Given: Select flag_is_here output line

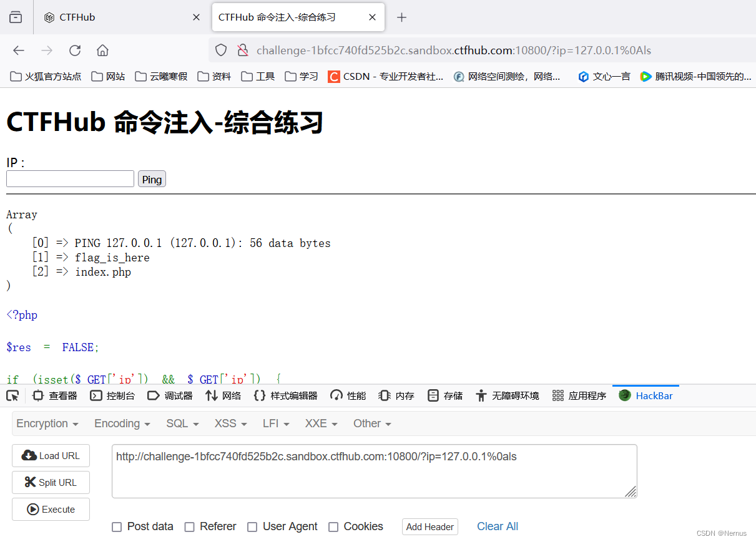Looking at the screenshot, I should (x=112, y=258).
